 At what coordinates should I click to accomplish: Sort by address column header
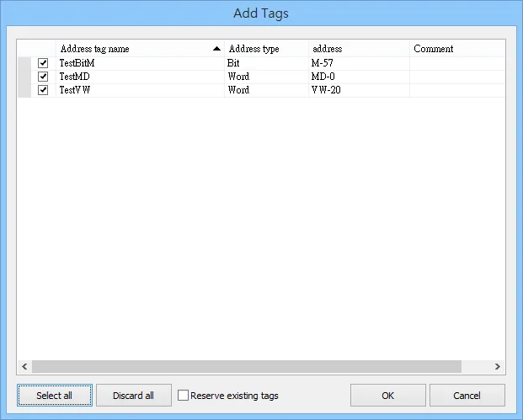[x=360, y=49]
